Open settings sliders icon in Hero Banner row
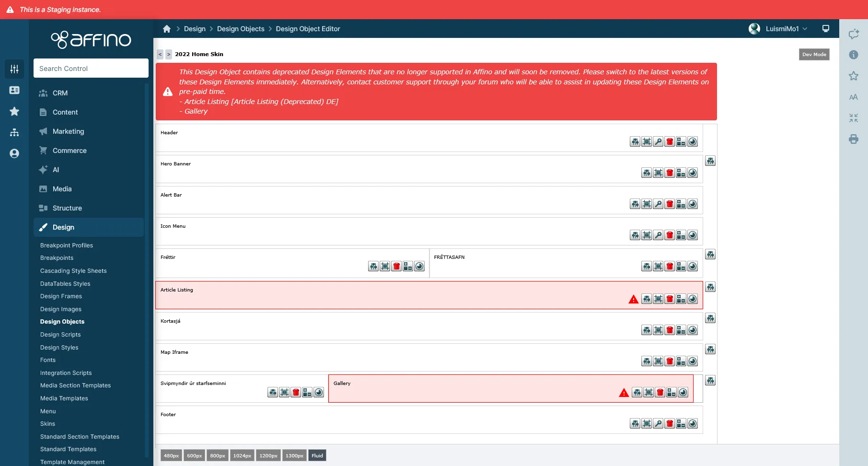Screen dimensions: 868x466 pos(647,173)
